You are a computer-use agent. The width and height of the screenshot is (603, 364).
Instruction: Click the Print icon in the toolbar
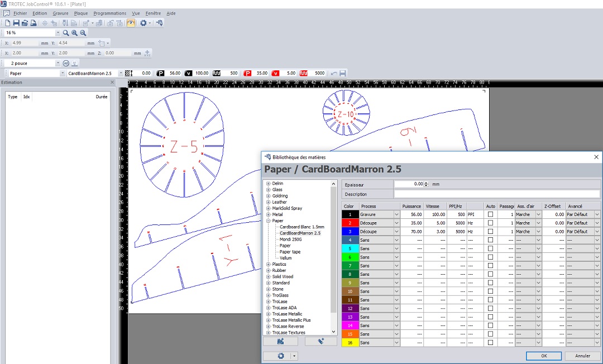pyautogui.click(x=33, y=23)
